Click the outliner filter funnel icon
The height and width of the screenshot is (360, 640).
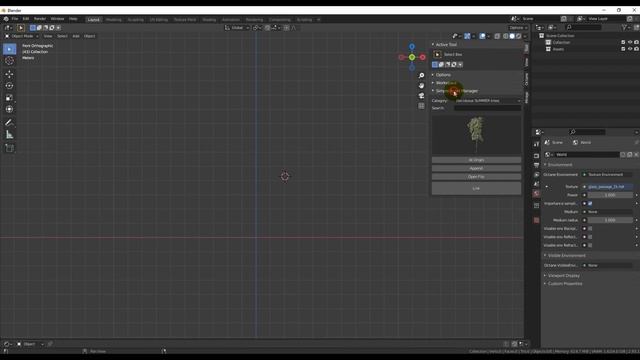(x=624, y=27)
